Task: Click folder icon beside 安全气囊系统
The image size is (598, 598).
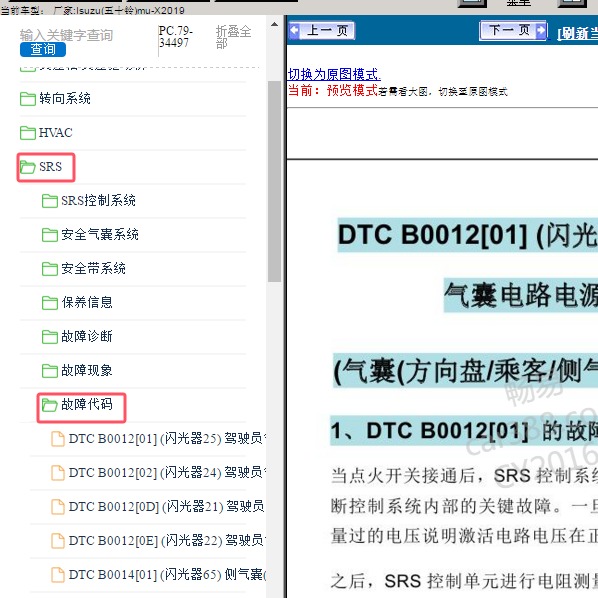Action: click(50, 235)
